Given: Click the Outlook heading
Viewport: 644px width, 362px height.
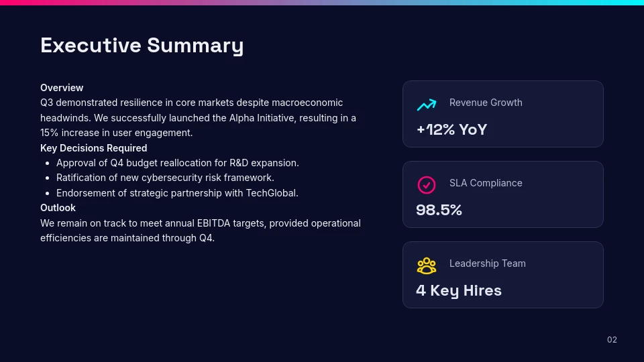Looking at the screenshot, I should coord(58,208).
